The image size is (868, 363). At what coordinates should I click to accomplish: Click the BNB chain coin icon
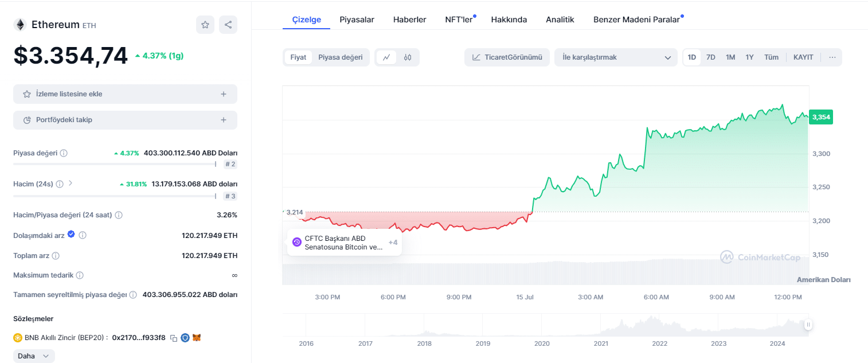18,338
